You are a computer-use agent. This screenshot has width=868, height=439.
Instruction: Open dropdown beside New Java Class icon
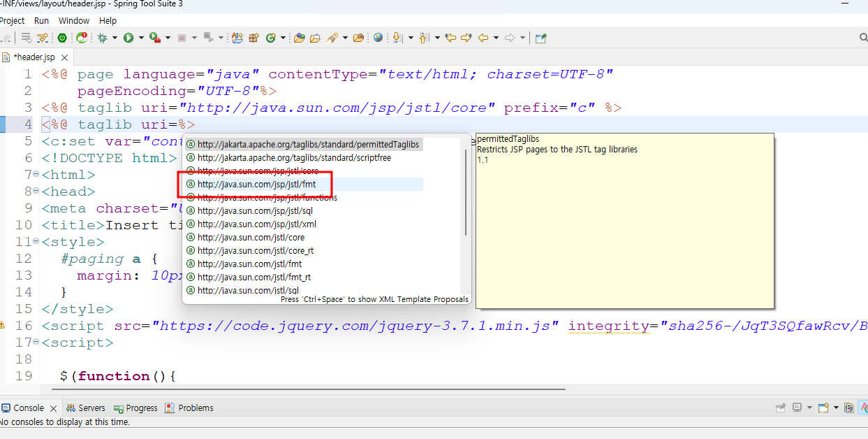tap(283, 38)
